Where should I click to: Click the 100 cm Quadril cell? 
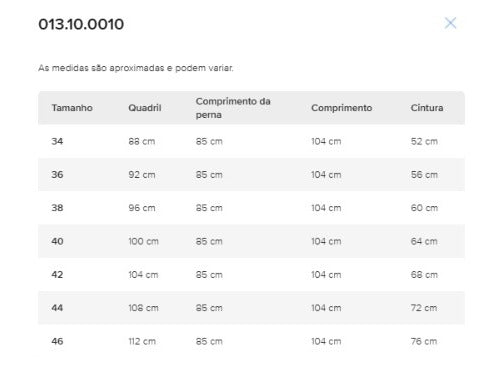[143, 241]
